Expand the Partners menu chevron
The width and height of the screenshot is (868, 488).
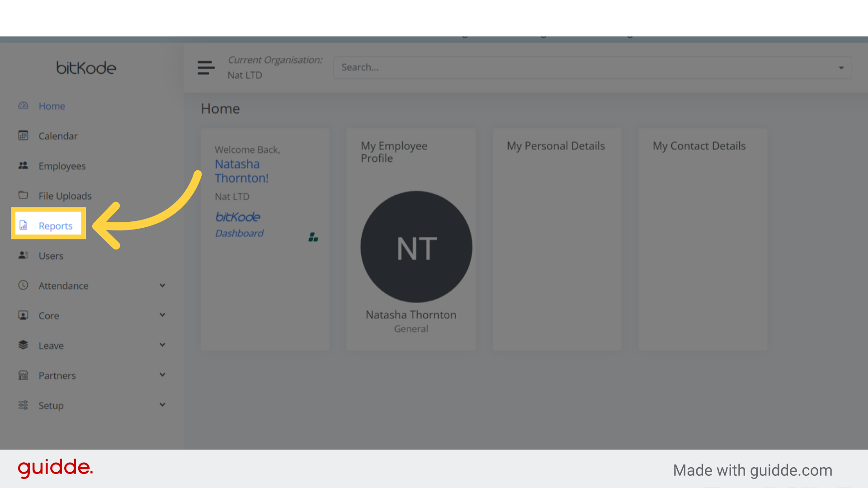click(x=162, y=375)
